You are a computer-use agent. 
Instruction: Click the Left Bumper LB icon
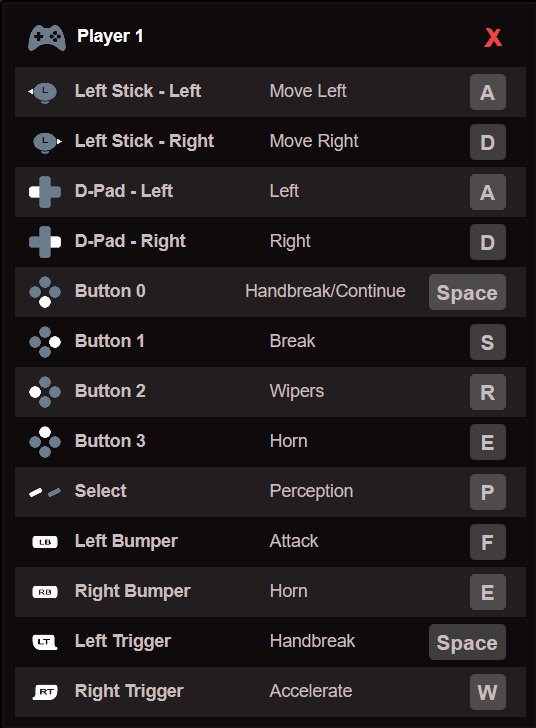[45, 542]
